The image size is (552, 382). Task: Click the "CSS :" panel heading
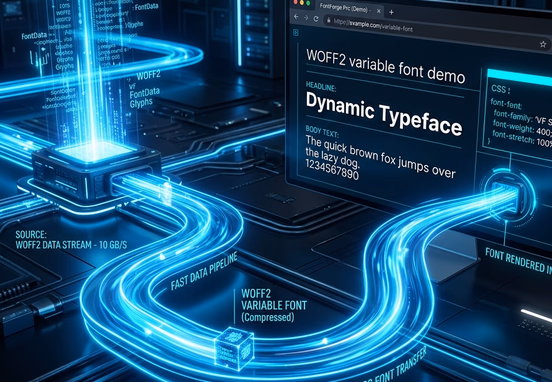click(x=500, y=89)
